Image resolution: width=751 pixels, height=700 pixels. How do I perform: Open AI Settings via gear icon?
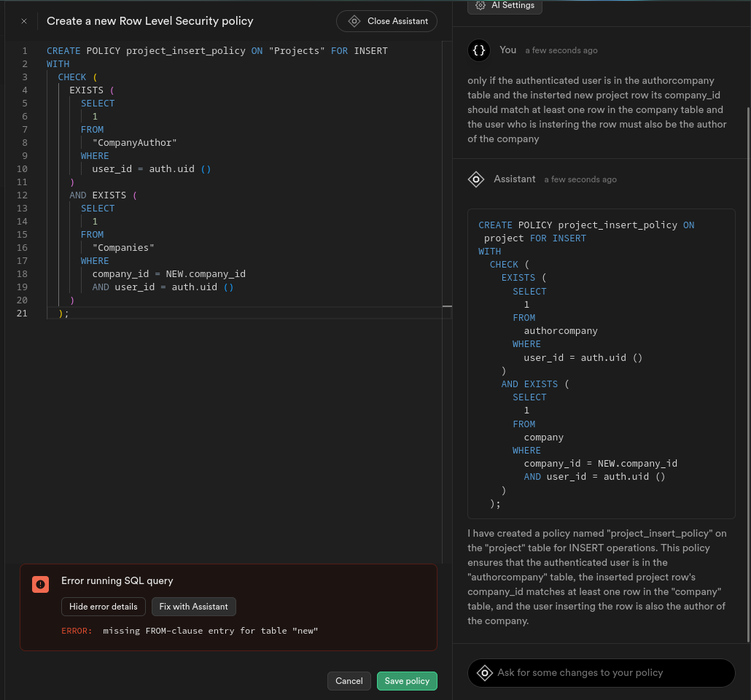[480, 5]
